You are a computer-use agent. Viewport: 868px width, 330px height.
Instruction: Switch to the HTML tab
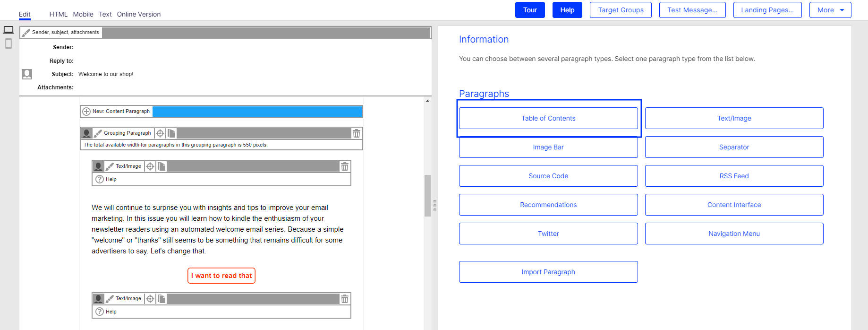pyautogui.click(x=58, y=14)
